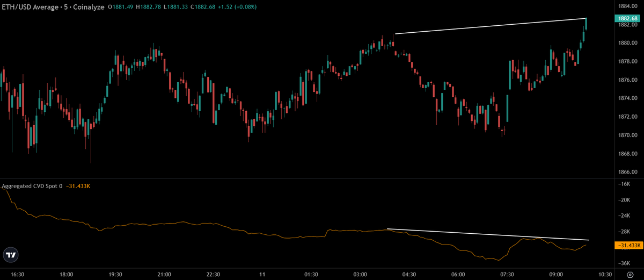The image size is (644, 280).
Task: Click the open value O1881.49
Action: [x=121, y=7]
